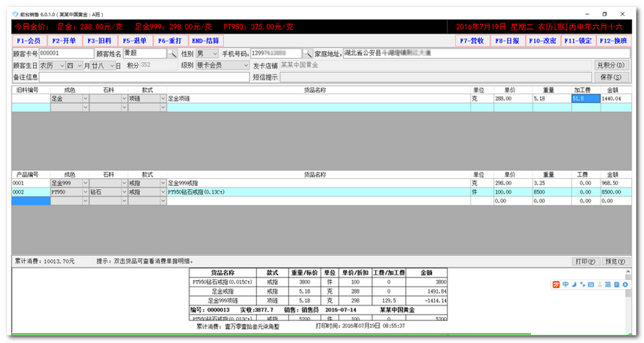Open the birthday day dropdown showing 廿八
644x343 pixels.
103,66
